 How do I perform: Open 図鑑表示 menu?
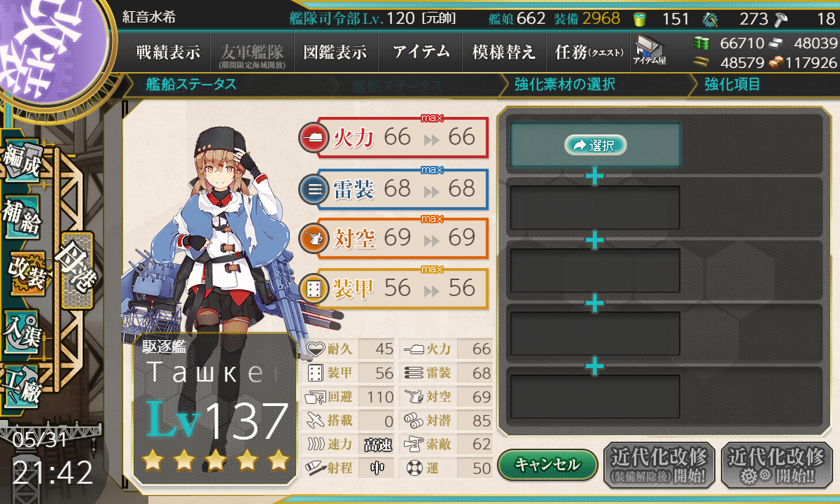(x=335, y=52)
